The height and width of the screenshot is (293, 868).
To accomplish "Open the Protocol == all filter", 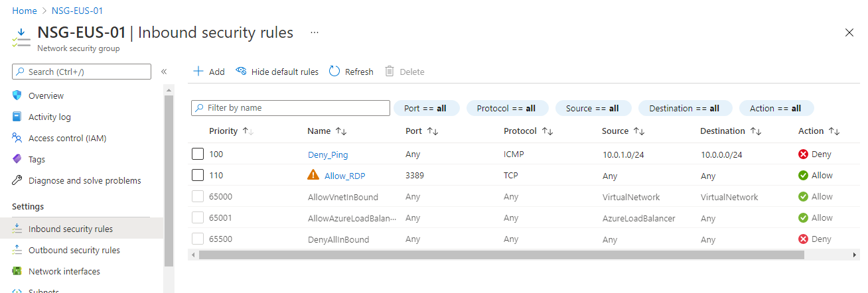I will coord(506,108).
